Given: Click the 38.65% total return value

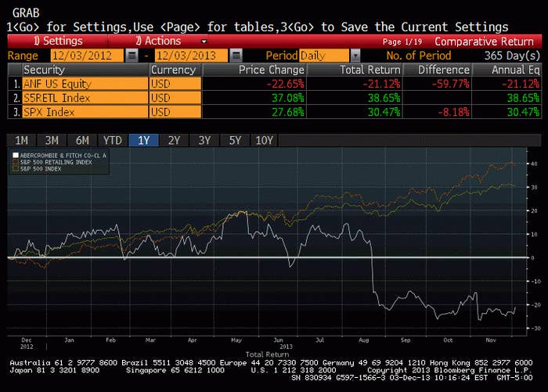Looking at the screenshot, I should [384, 98].
